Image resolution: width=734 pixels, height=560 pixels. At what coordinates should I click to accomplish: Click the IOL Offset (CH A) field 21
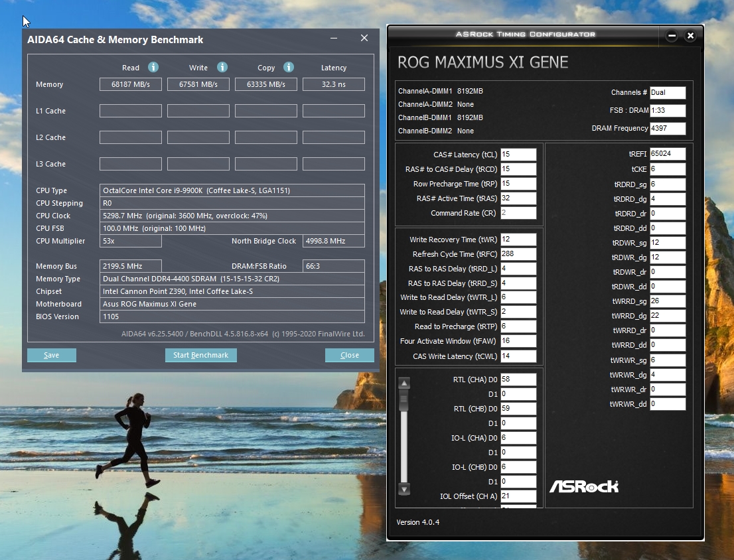click(x=518, y=496)
